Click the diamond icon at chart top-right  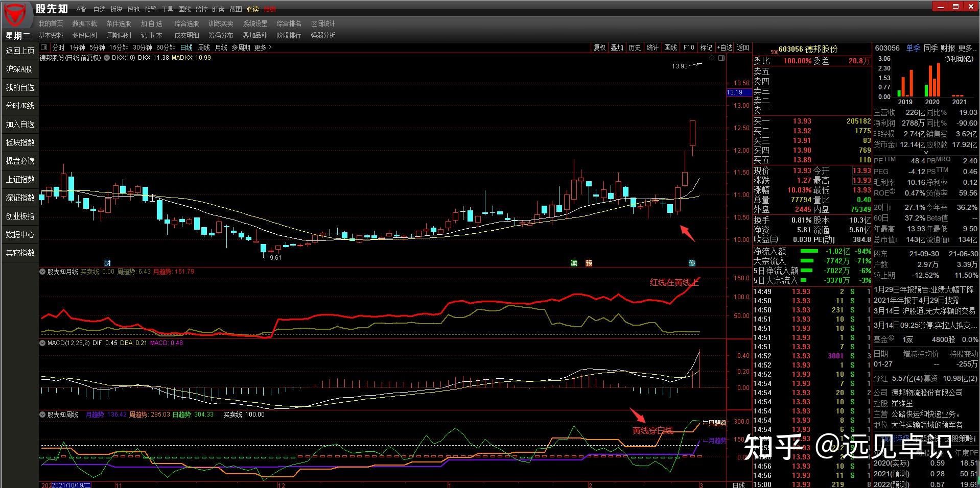pos(712,58)
